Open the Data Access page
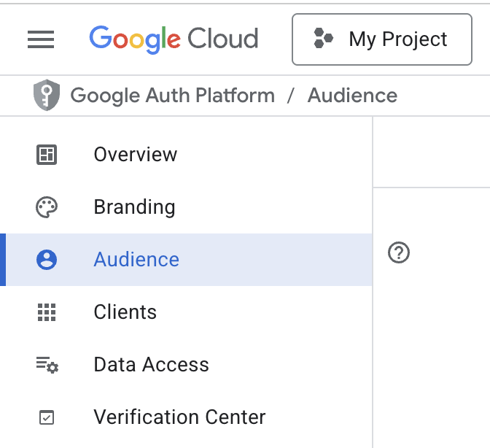Viewport: 490px width, 448px height. pyautogui.click(x=186, y=365)
